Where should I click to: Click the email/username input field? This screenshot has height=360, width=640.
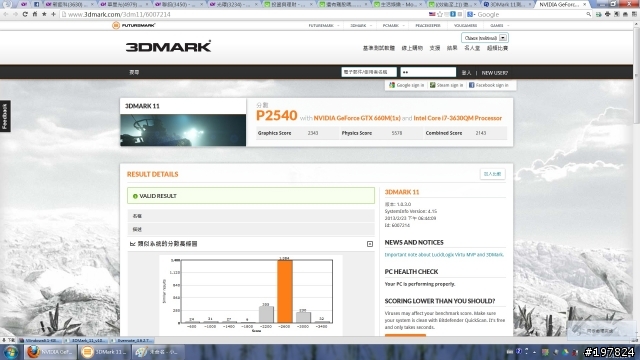[369, 72]
